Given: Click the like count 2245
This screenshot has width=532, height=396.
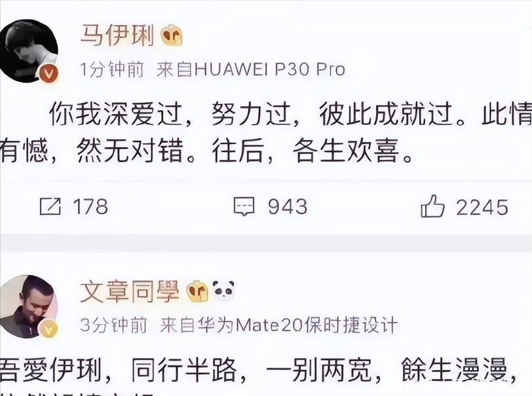Looking at the screenshot, I should [482, 207].
